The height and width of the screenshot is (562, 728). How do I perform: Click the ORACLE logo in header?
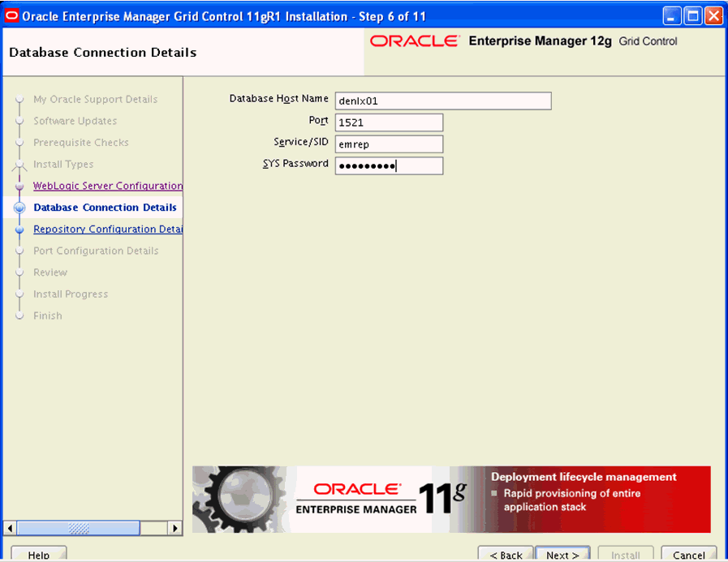click(415, 41)
